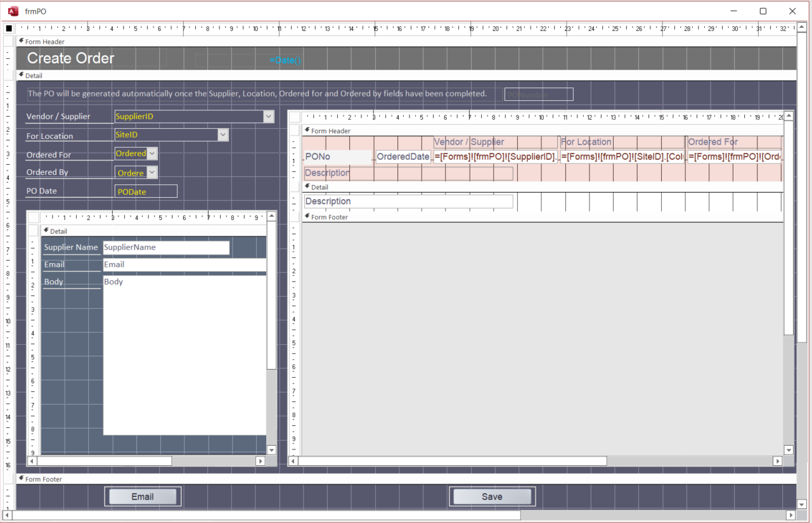
Task: Click the right arrow of the PONo subform horizontal scrollbar
Action: coord(778,461)
